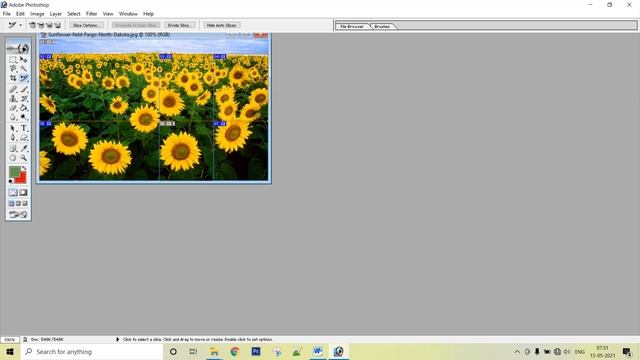This screenshot has height=360, width=640.
Task: Select the Lasso tool
Action: coord(13,69)
